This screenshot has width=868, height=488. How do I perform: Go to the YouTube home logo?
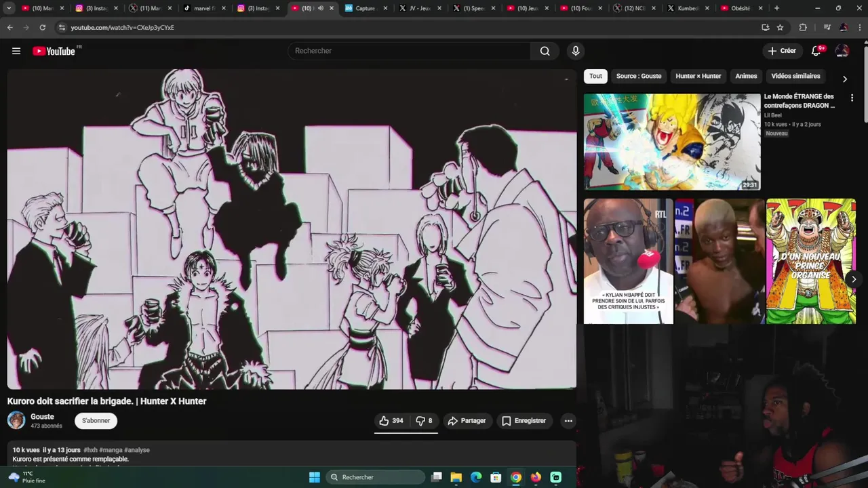pyautogui.click(x=54, y=51)
